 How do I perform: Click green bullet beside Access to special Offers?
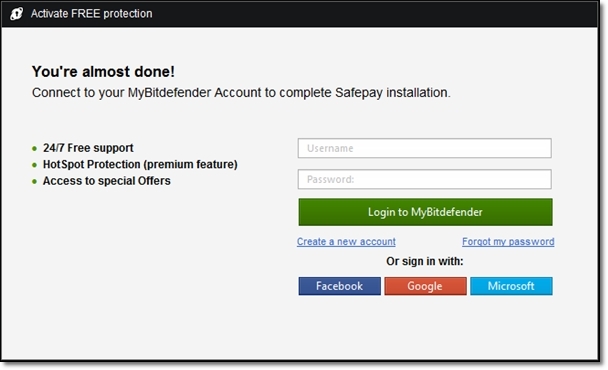coord(35,182)
